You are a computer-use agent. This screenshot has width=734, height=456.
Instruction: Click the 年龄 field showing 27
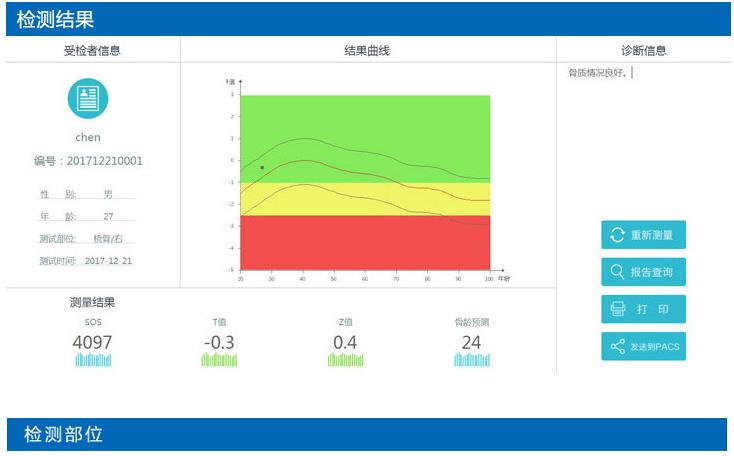108,216
